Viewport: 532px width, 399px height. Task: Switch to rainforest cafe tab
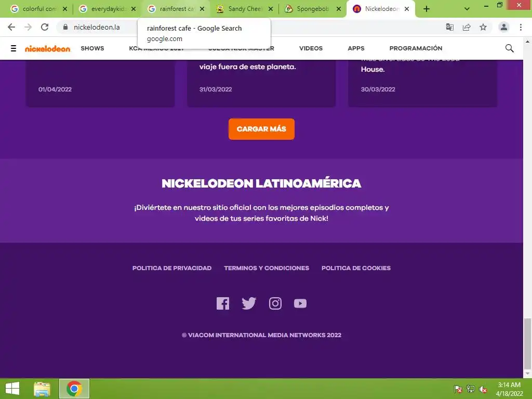click(176, 9)
